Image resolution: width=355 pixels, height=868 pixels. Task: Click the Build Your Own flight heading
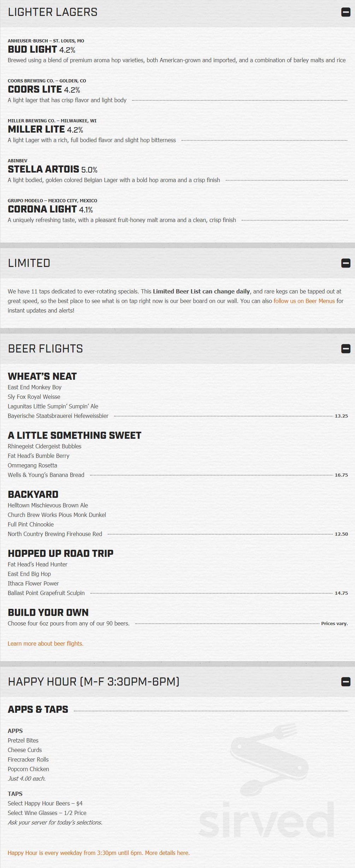48,612
